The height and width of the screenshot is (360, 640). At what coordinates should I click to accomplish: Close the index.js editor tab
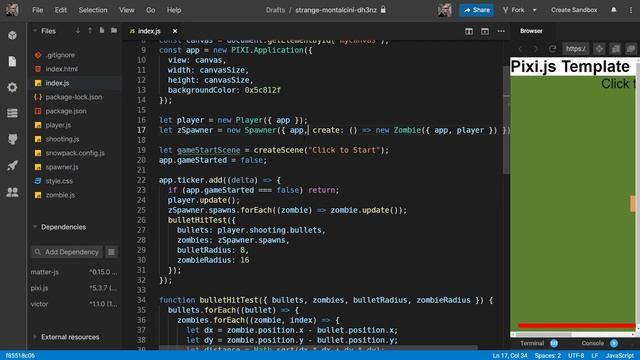tap(175, 31)
